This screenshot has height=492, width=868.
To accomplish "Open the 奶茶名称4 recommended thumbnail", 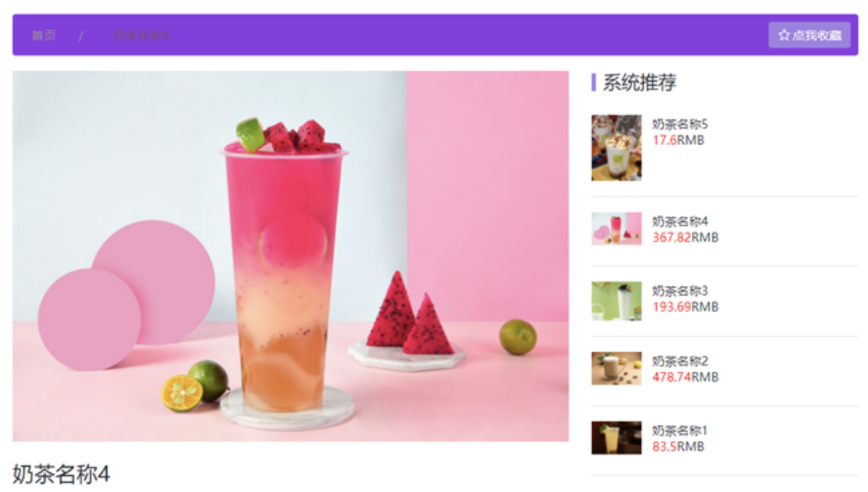I will click(x=616, y=229).
